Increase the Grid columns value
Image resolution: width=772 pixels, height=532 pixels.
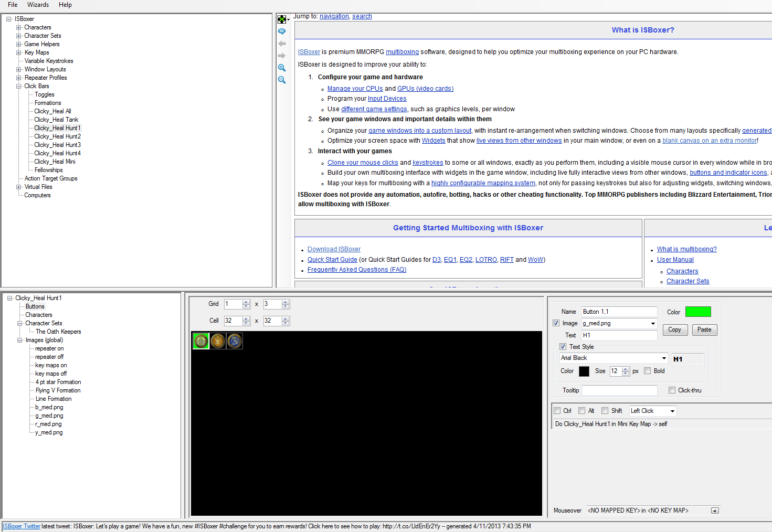pyautogui.click(x=285, y=302)
